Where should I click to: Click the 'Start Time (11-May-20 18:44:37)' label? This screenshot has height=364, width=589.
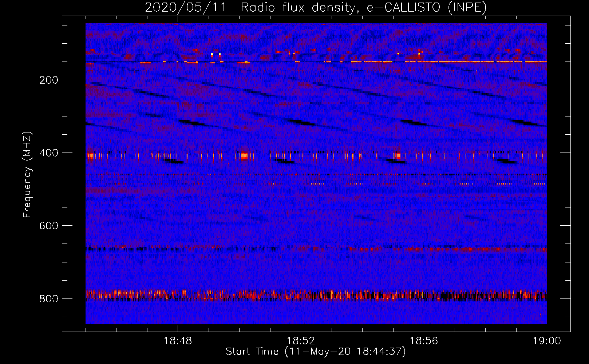tap(316, 352)
